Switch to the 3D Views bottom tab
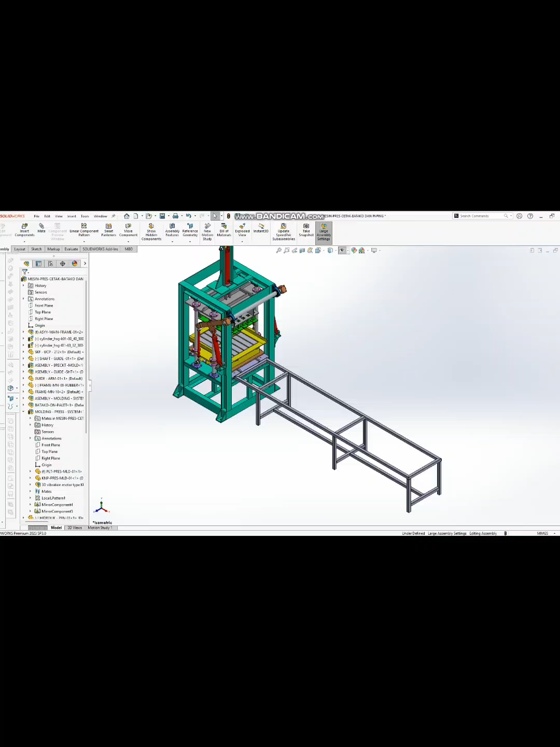 point(75,528)
